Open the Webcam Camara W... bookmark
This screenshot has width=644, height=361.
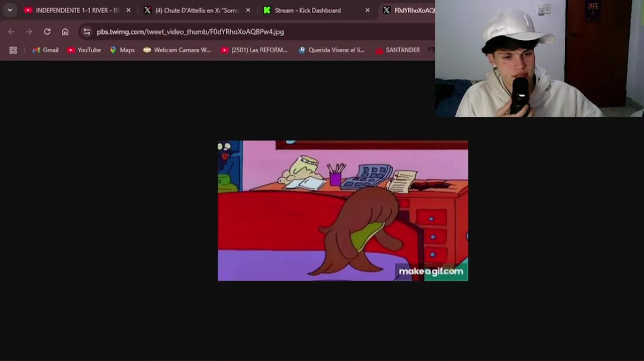pos(177,50)
